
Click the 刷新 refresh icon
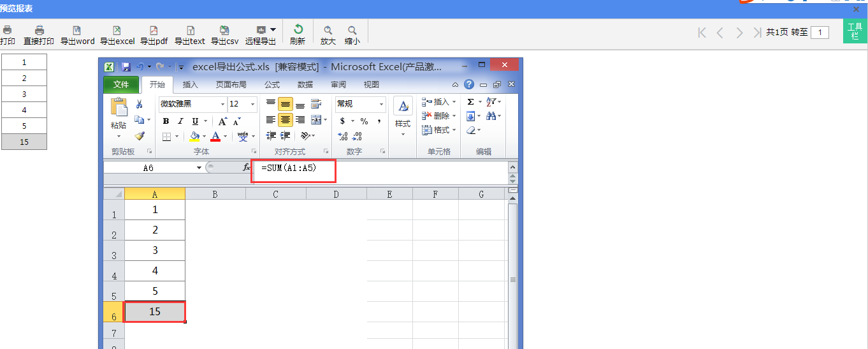click(298, 30)
